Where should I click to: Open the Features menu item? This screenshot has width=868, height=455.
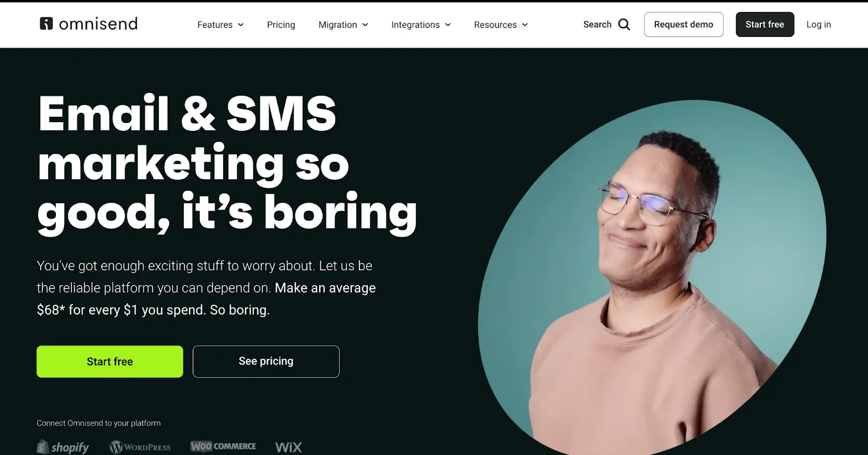click(x=215, y=25)
